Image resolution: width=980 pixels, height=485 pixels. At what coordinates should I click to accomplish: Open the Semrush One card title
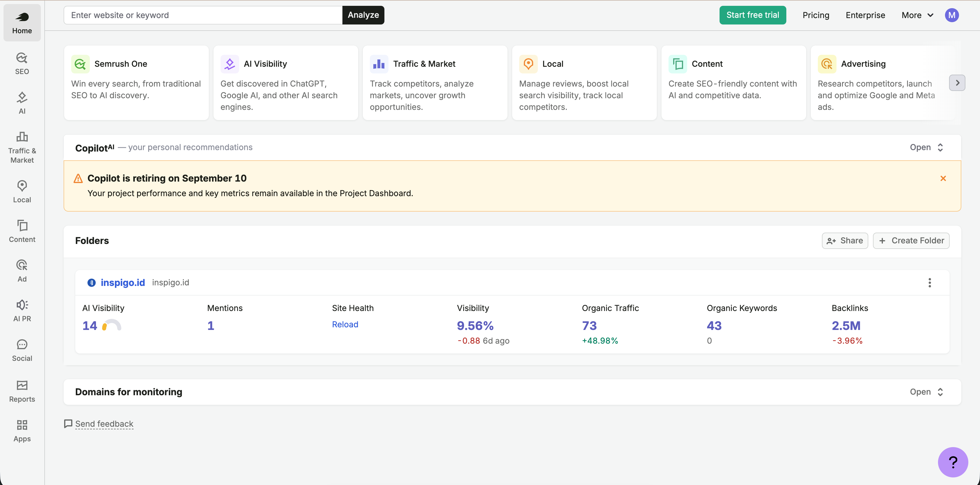120,64
